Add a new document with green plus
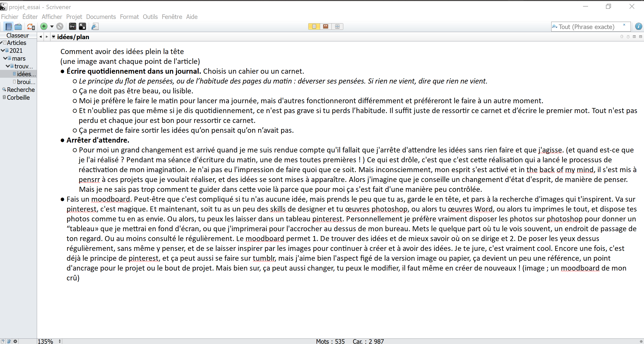The image size is (644, 344). click(44, 27)
